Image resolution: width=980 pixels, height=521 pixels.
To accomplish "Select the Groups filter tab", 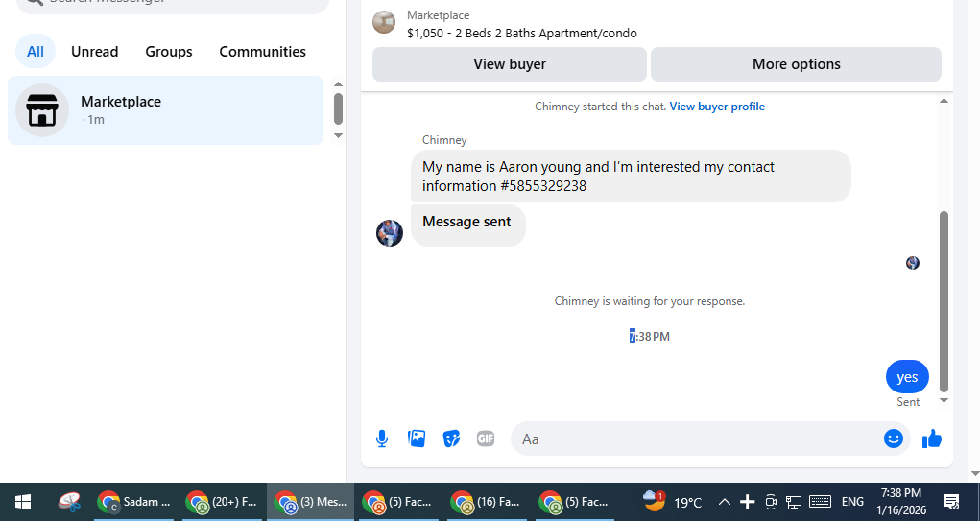I will click(169, 51).
